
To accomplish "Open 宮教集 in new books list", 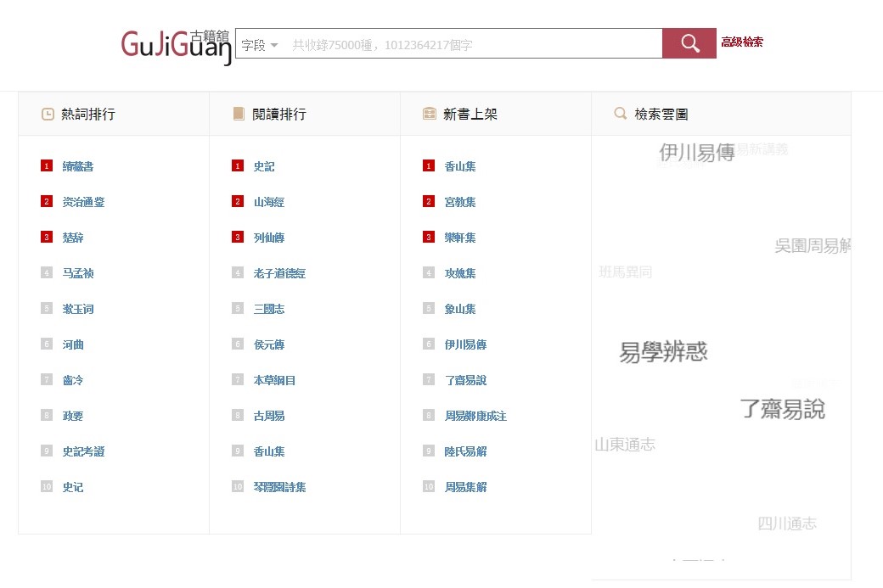I will click(459, 202).
